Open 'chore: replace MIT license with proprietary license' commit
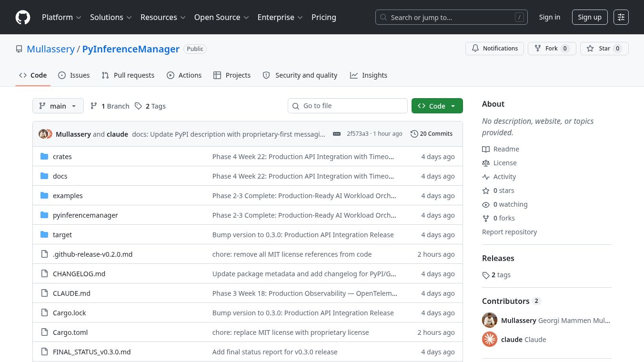The height and width of the screenshot is (362, 644). tap(291, 332)
